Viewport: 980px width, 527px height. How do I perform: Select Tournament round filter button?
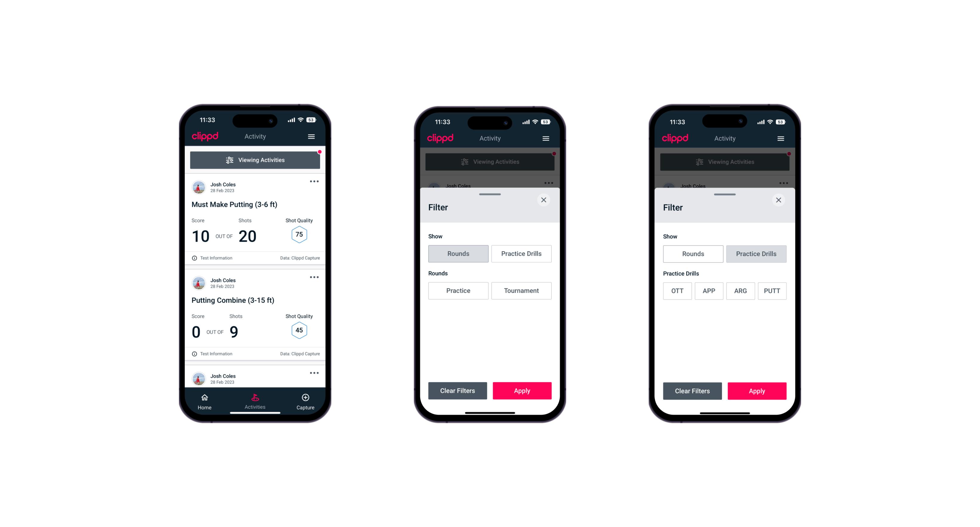point(521,290)
